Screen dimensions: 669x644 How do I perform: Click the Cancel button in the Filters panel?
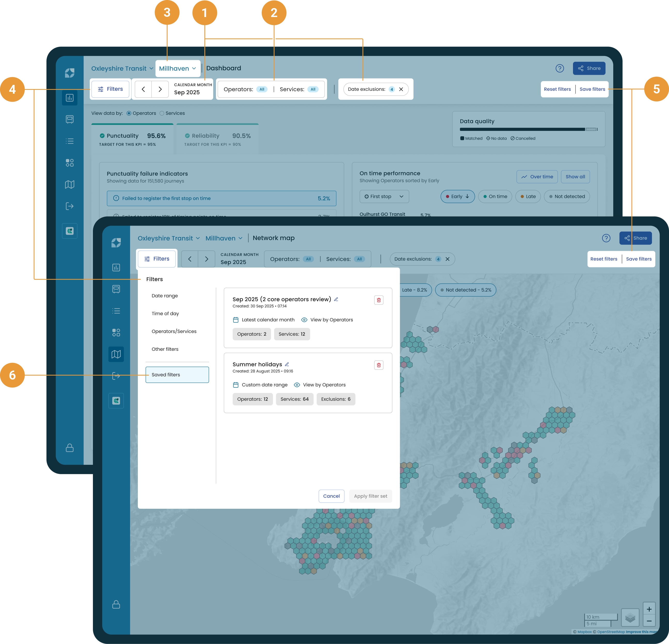(x=331, y=496)
